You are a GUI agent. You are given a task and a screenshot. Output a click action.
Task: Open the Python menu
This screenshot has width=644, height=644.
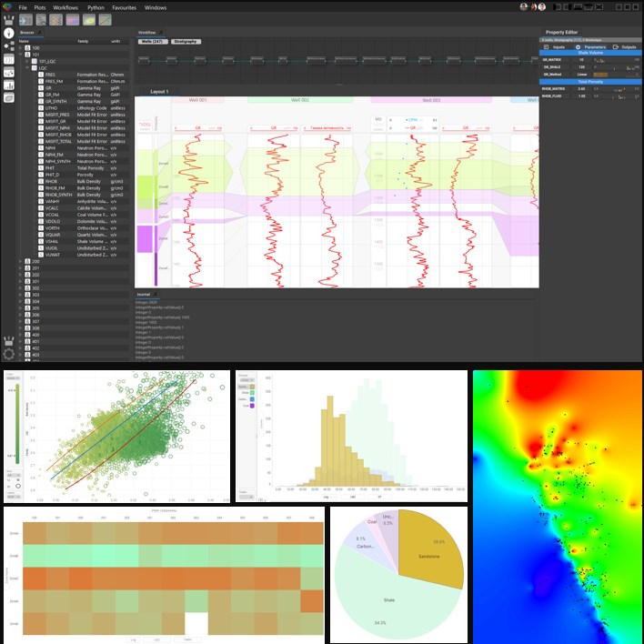(96, 6)
